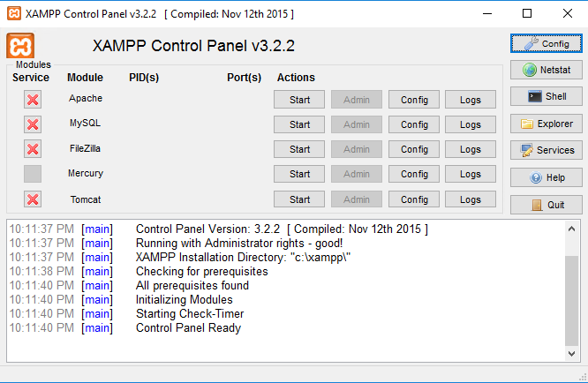Click the MySQL Admin button

(x=357, y=124)
